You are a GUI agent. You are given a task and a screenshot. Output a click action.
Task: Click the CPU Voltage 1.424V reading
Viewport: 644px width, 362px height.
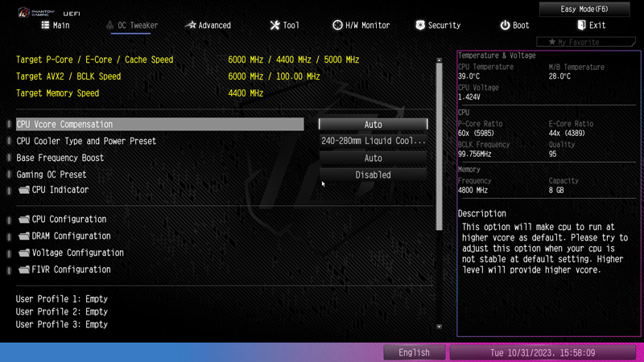pos(469,97)
